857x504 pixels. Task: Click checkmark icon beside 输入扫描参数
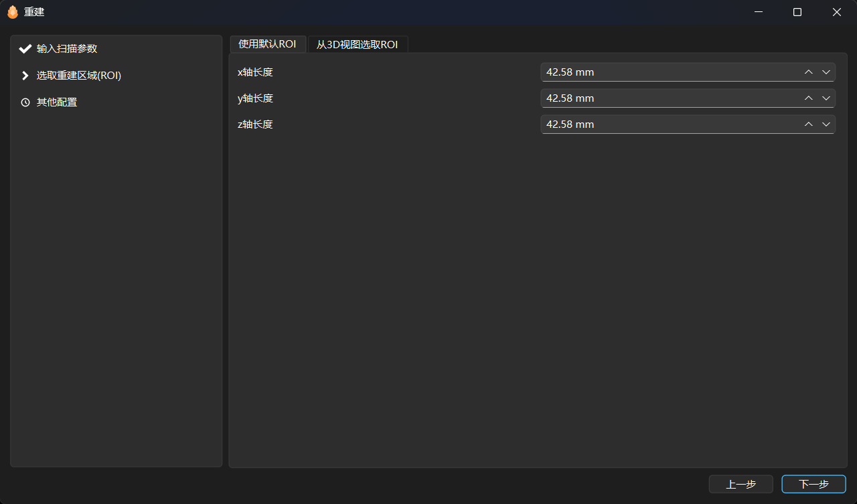(25, 49)
